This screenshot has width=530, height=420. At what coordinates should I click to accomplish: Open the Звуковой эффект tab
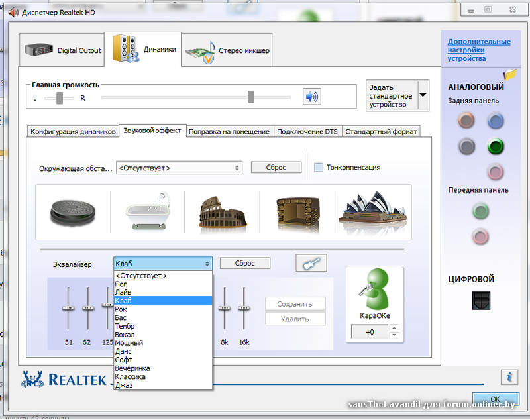152,131
